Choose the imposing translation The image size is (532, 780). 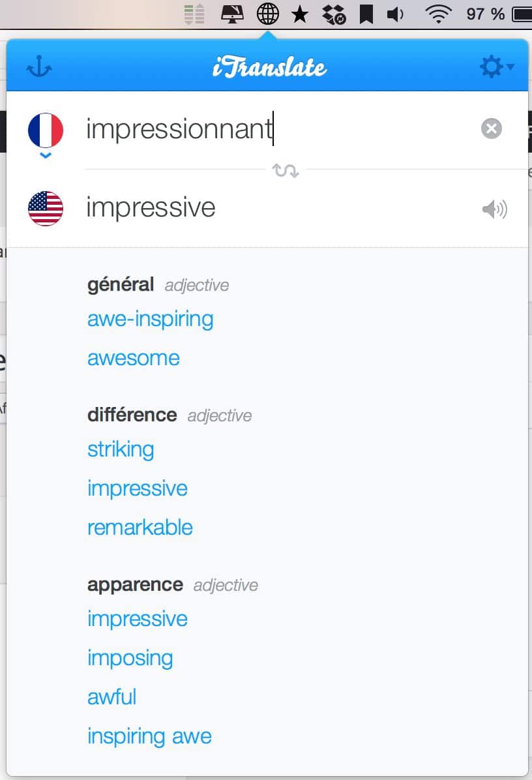click(130, 659)
